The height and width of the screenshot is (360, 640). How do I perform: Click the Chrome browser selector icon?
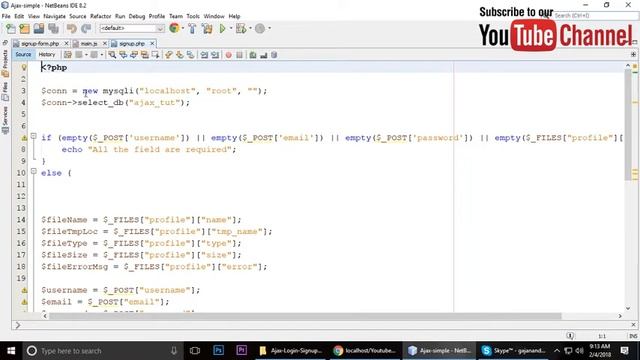tap(174, 28)
